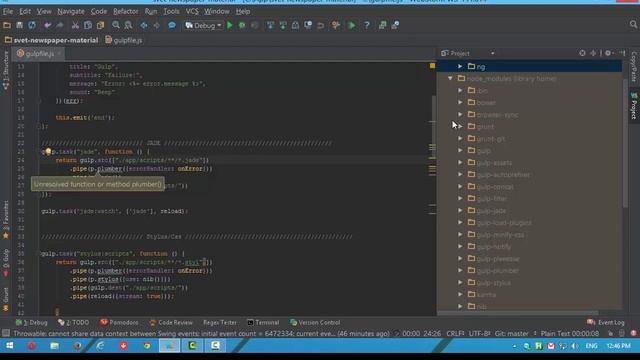Click the intention light bulb in the editor gutter
The width and height of the screenshot is (640, 360).
pyautogui.click(x=48, y=152)
